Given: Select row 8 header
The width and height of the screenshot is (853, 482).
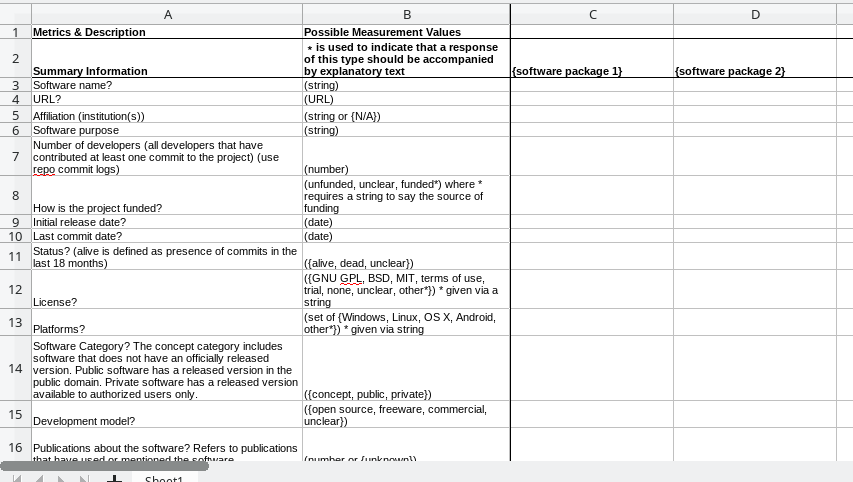Looking at the screenshot, I should click(15, 195).
